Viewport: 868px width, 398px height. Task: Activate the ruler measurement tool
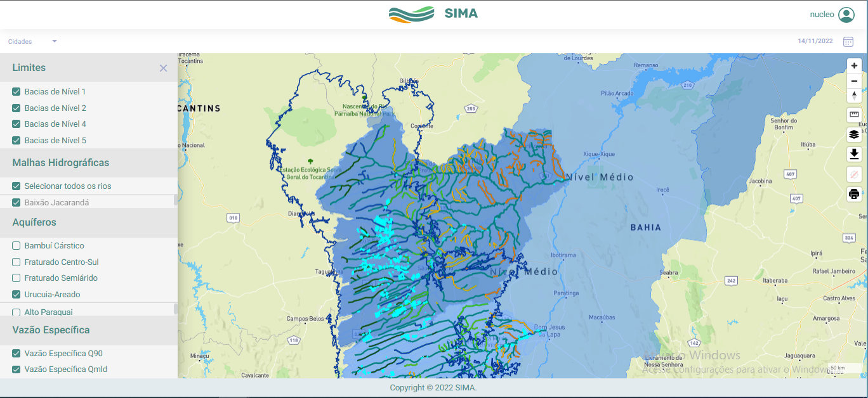click(x=854, y=115)
